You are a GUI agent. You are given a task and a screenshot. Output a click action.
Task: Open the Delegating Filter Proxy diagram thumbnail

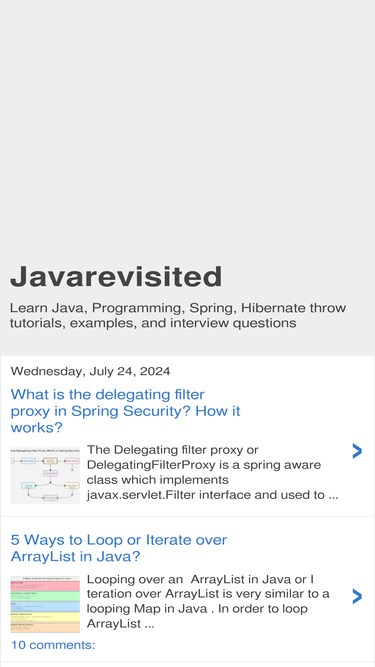pos(45,475)
